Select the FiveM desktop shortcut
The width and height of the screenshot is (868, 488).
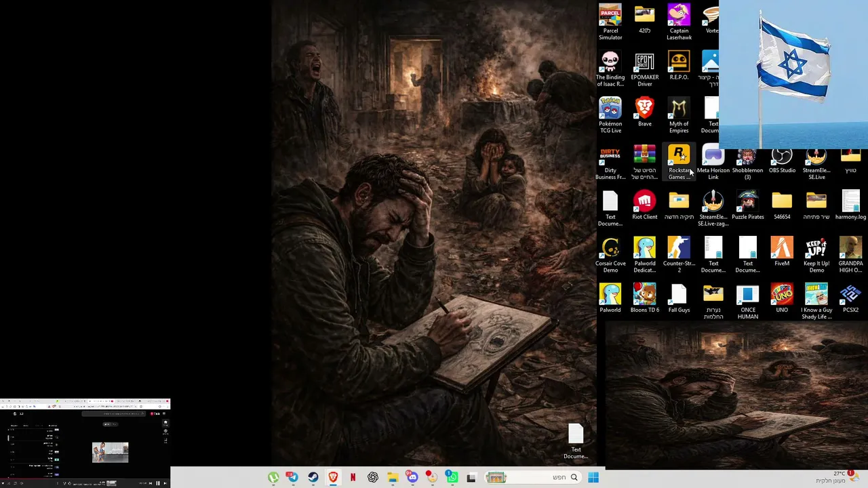(x=782, y=252)
